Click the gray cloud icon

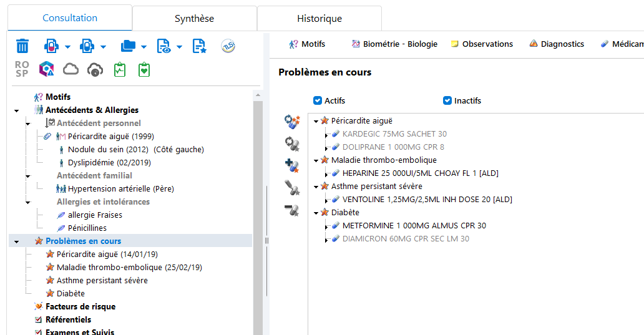coord(71,69)
